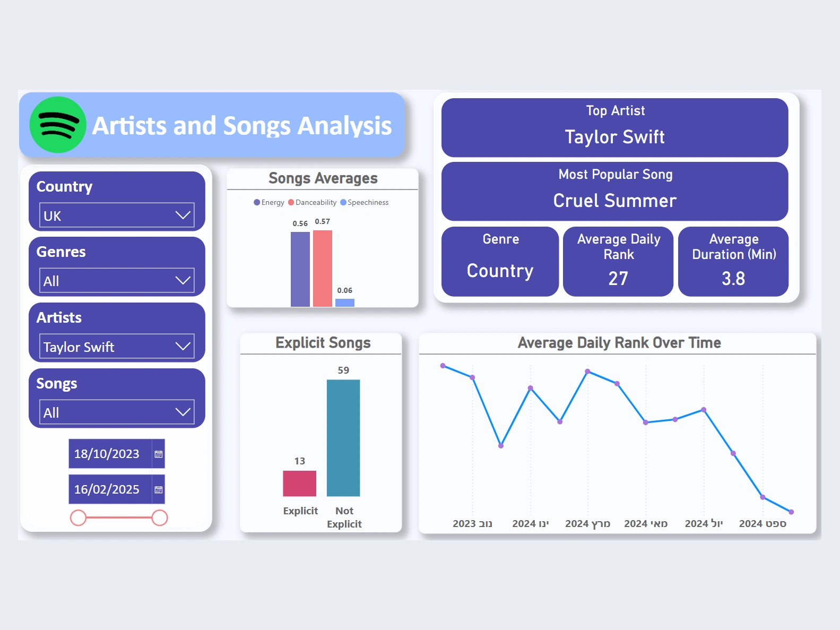
Task: Click the Danceability legend marker
Action: [291, 202]
